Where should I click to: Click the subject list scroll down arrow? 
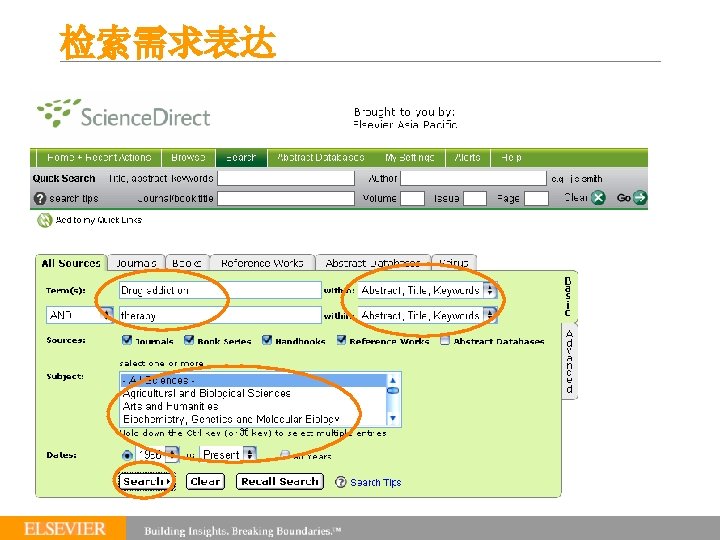coord(393,418)
